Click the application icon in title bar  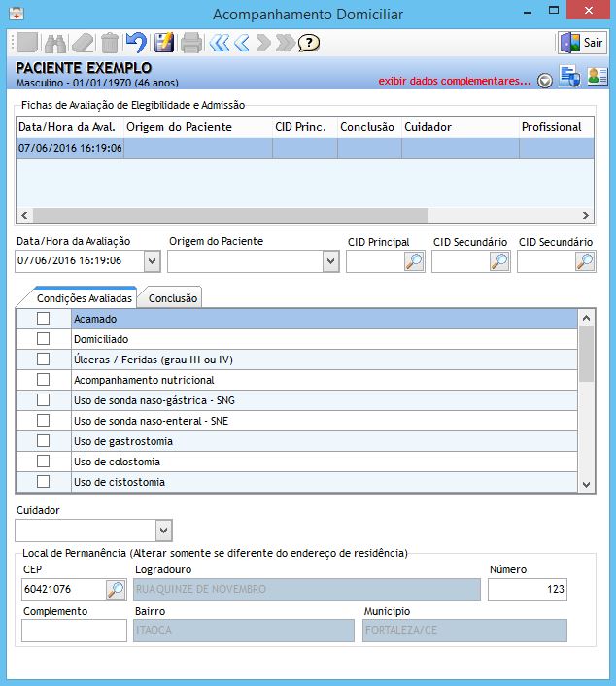[x=17, y=14]
